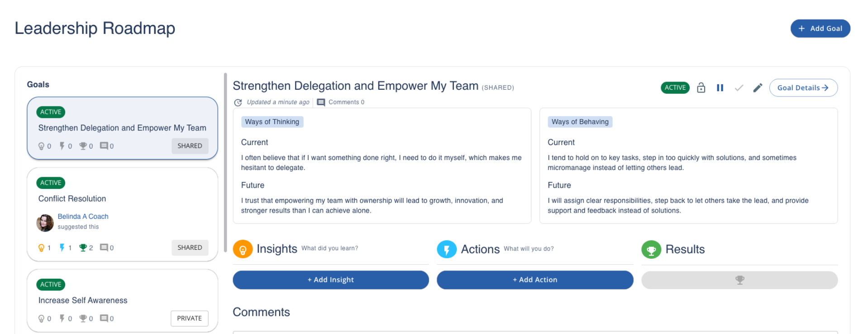Edit the goal using the pencil icon

coord(758,87)
